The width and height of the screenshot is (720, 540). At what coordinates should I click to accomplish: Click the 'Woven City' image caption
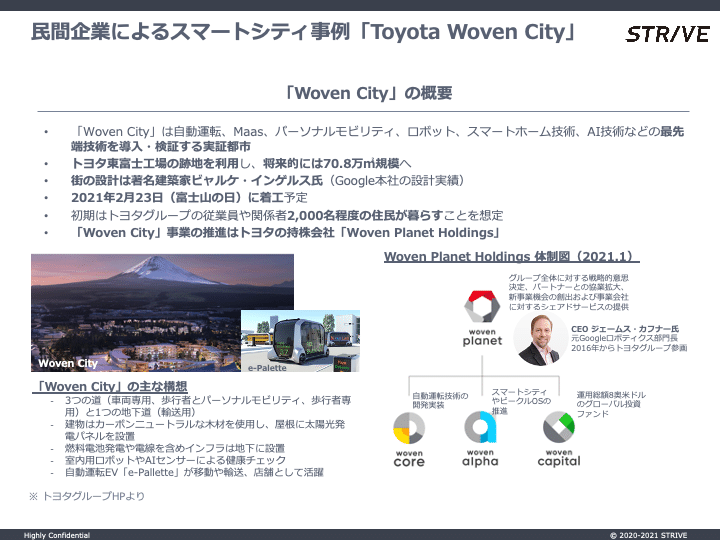68,363
